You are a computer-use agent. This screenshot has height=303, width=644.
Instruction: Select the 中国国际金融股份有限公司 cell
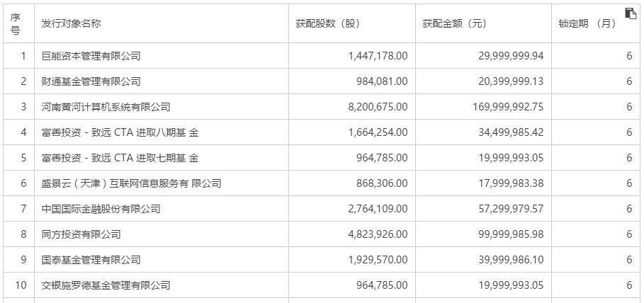101,209
